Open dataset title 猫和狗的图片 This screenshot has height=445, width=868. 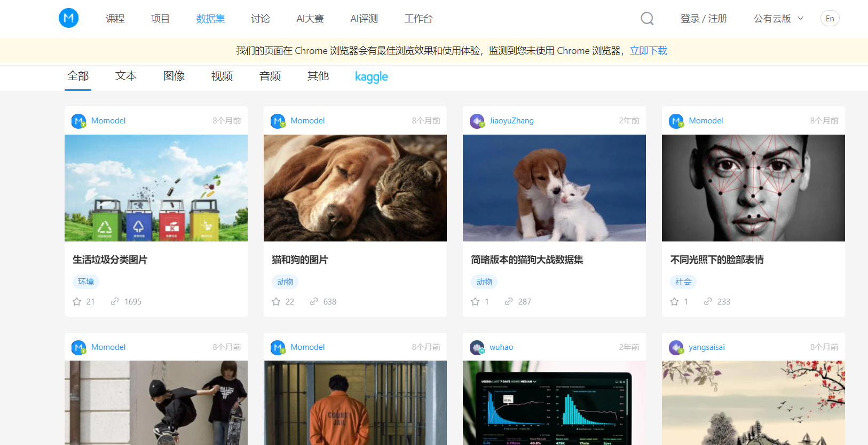[300, 260]
